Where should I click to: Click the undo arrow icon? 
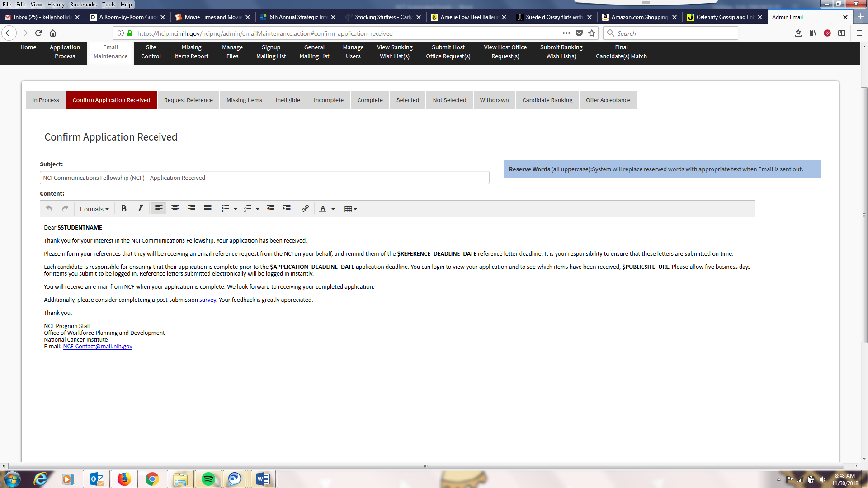(x=49, y=209)
